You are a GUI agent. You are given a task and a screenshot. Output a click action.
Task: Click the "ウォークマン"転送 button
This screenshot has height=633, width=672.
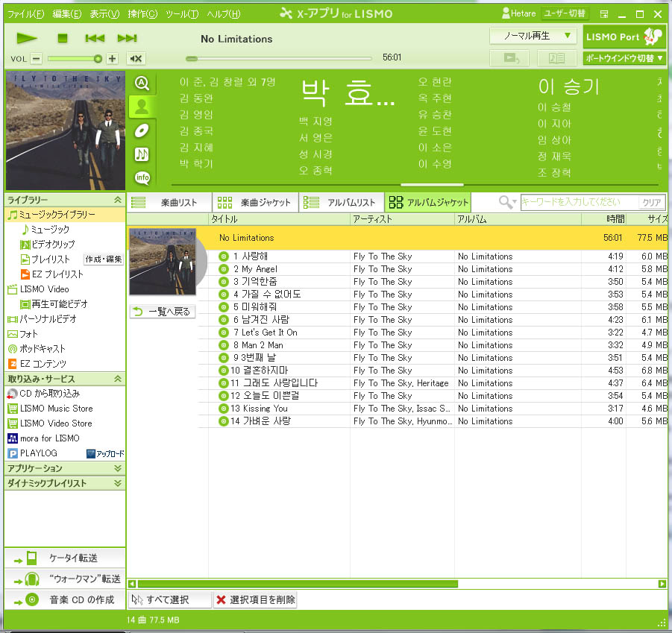pos(65,579)
